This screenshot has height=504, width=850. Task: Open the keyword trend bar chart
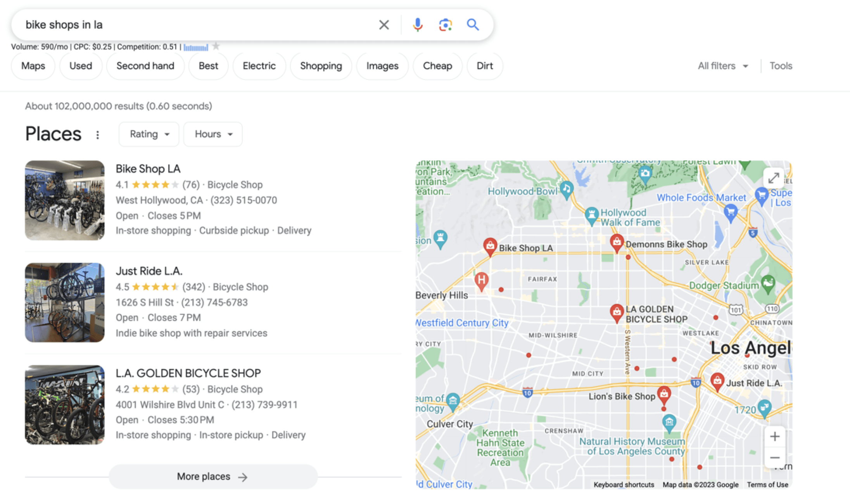click(196, 47)
